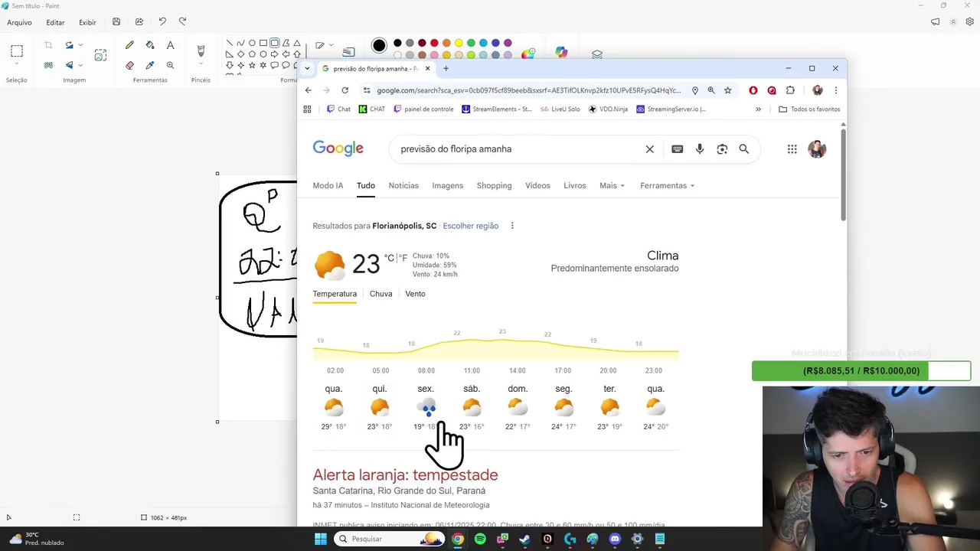The height and width of the screenshot is (551, 980).
Task: Open the Notícias results tab
Action: [x=403, y=185]
